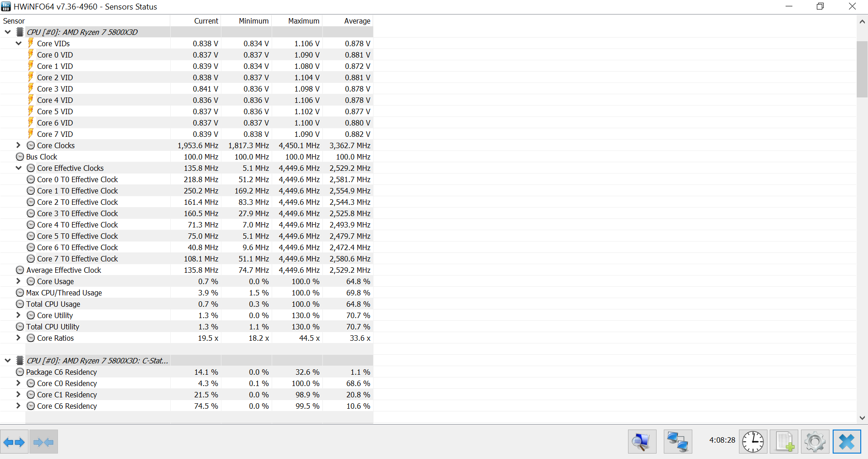Click the Bus Clock gauge icon
868x459 pixels.
click(20, 157)
